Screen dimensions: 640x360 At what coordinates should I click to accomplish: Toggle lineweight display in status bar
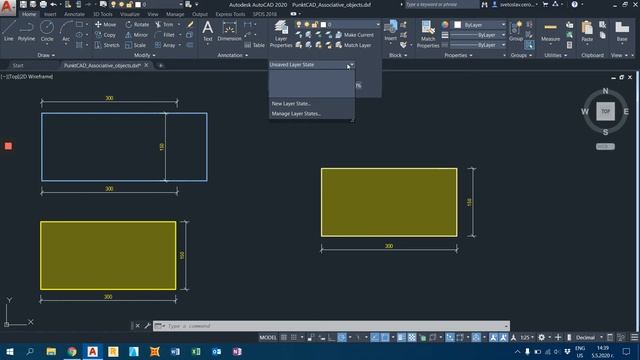point(402,338)
